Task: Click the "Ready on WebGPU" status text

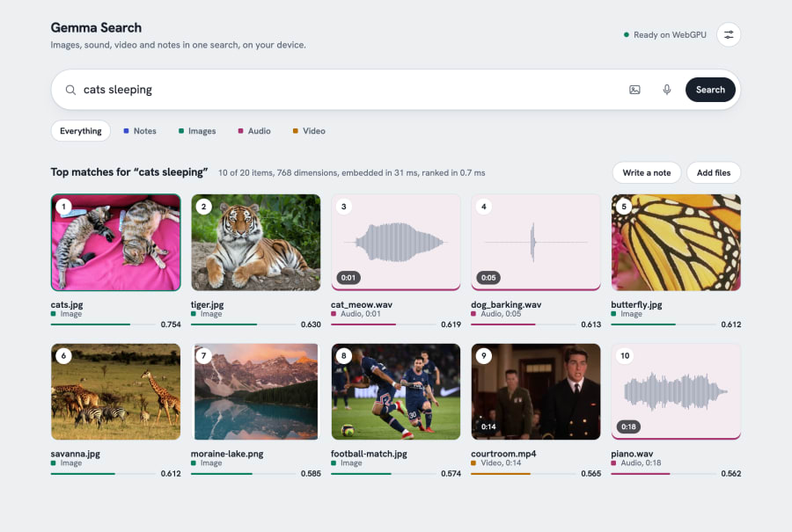Action: [x=670, y=35]
